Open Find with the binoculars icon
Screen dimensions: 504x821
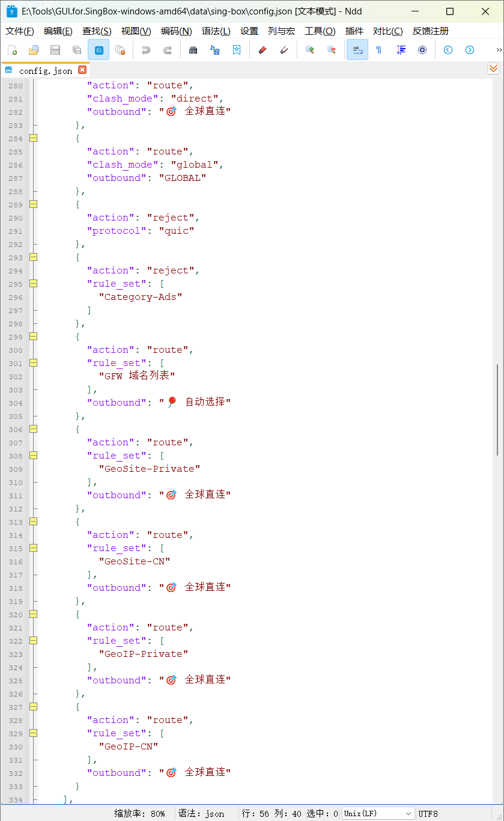193,50
